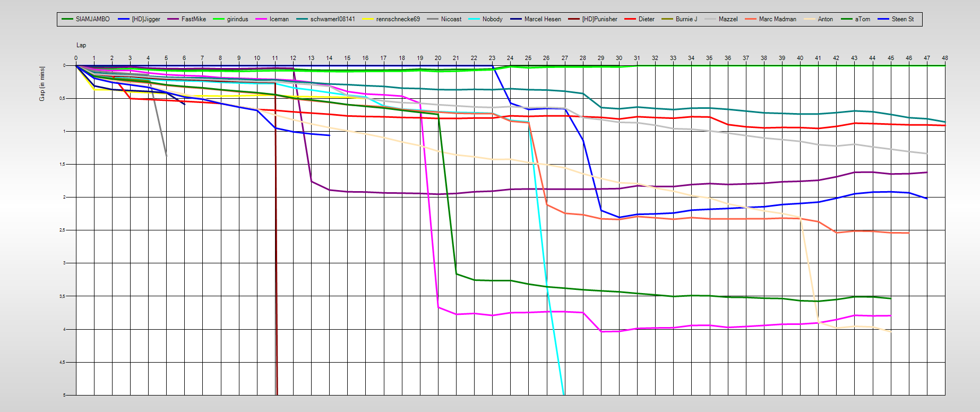Select Burnie J in the legend

tap(686, 19)
